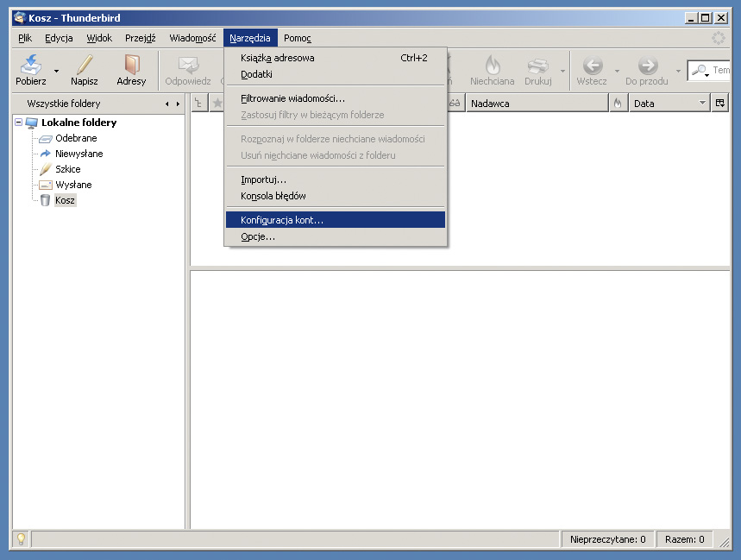Select the Kosz trash folder
The height and width of the screenshot is (560, 741).
click(x=65, y=200)
